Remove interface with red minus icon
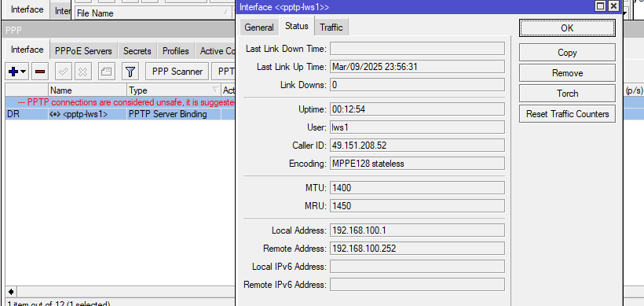Screen dimensions: 644x306 click(x=40, y=72)
